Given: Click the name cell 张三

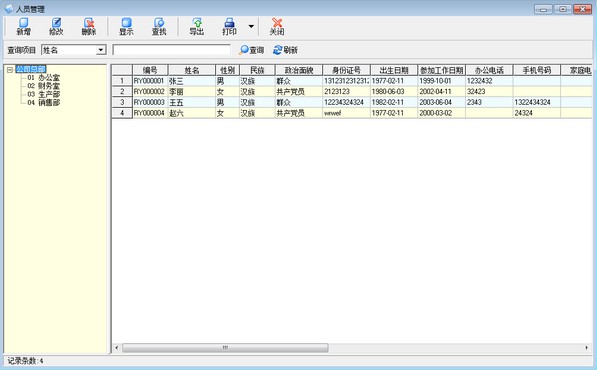Looking at the screenshot, I should [x=192, y=81].
